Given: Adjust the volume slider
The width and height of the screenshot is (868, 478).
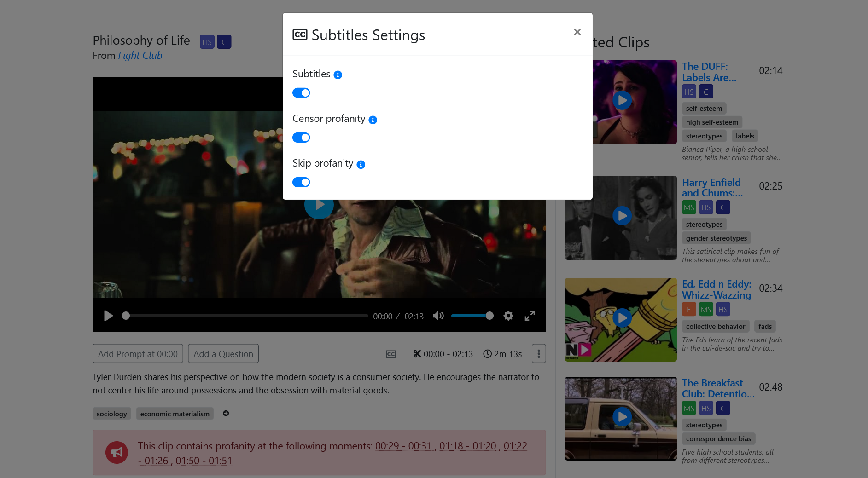Looking at the screenshot, I should [472, 316].
